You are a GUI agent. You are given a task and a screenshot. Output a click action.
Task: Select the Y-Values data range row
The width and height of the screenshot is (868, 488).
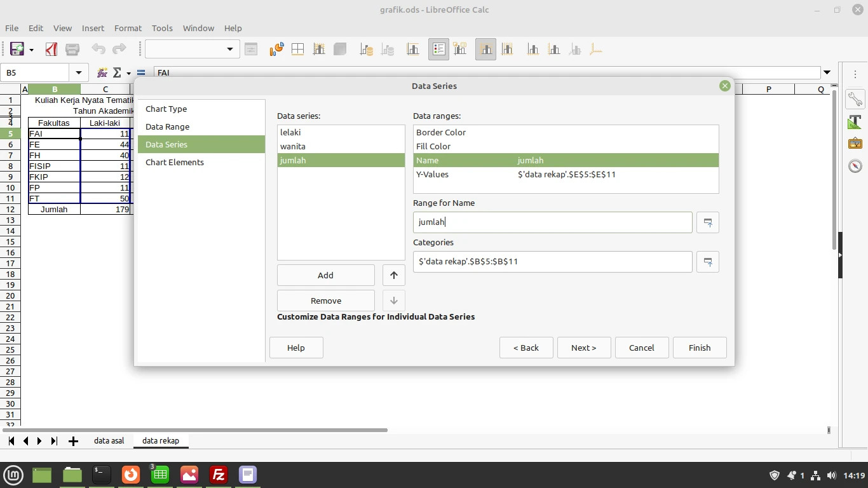click(566, 174)
